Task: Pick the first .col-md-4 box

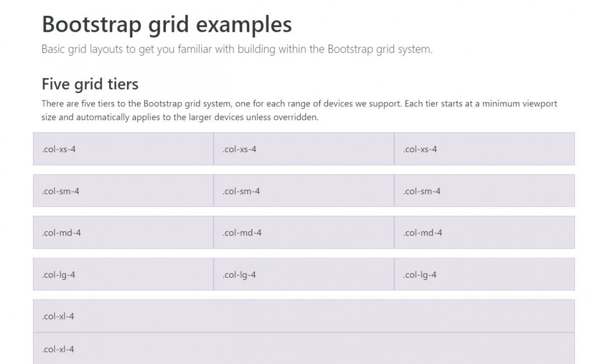Action: pyautogui.click(x=124, y=232)
